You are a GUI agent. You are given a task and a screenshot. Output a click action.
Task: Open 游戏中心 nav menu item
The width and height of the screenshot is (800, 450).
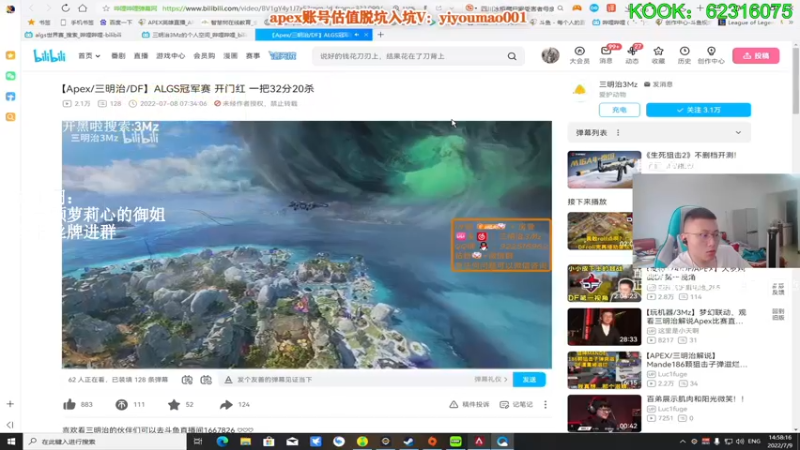(x=170, y=56)
